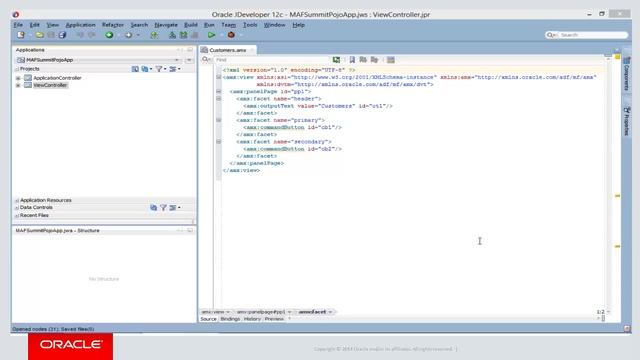Click the search magnifier in Find bar
Image resolution: width=640 pixels, height=360 pixels.
tap(205, 60)
